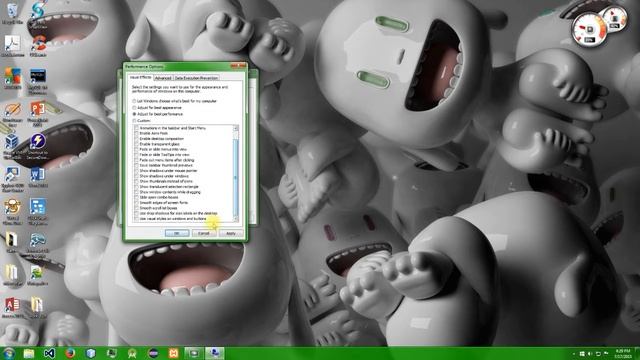Viewport: 640px width, 360px height.
Task: Show the clock in the system tray
Action: coord(622,353)
